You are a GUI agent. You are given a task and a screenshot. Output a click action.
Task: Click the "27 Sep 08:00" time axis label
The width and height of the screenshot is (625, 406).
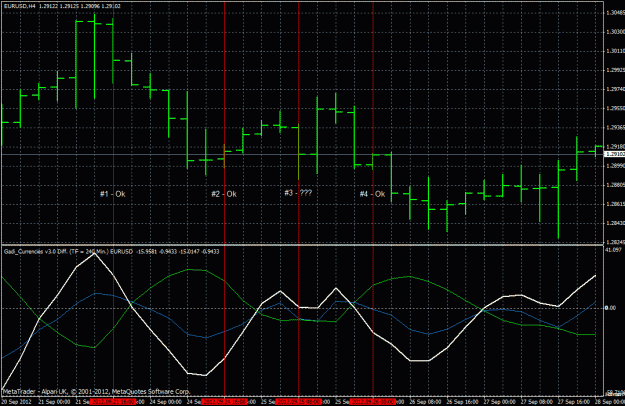pos(537,402)
